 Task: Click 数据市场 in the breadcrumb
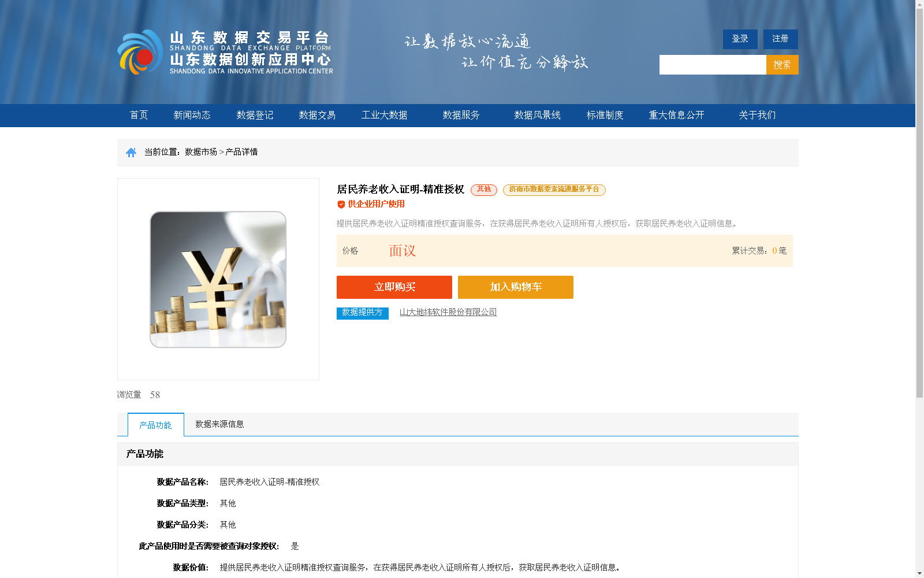201,152
